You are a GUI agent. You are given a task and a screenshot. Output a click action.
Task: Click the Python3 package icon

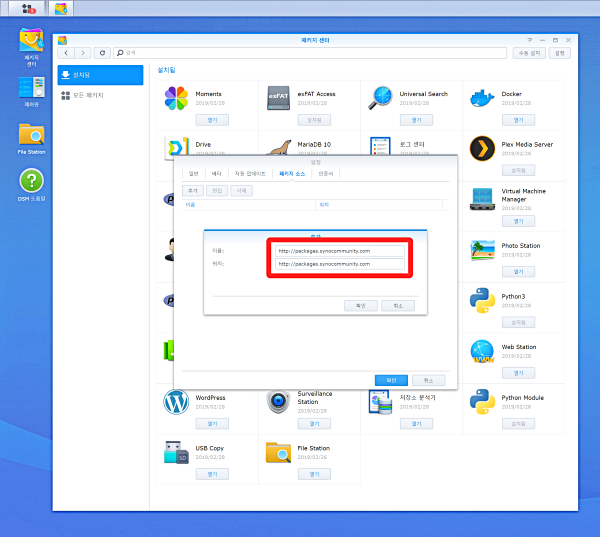482,300
